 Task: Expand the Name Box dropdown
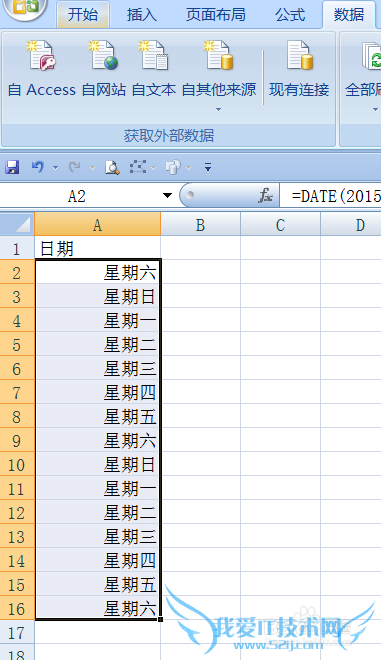(167, 195)
